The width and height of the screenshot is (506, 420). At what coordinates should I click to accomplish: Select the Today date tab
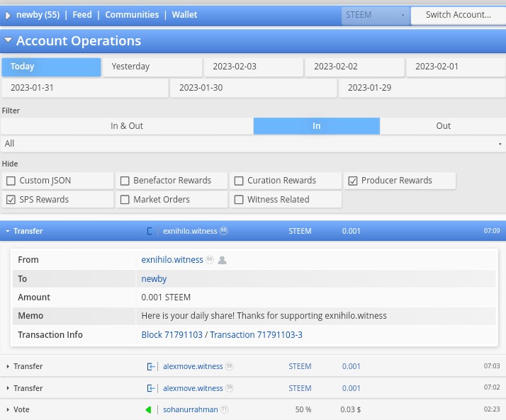coord(51,67)
